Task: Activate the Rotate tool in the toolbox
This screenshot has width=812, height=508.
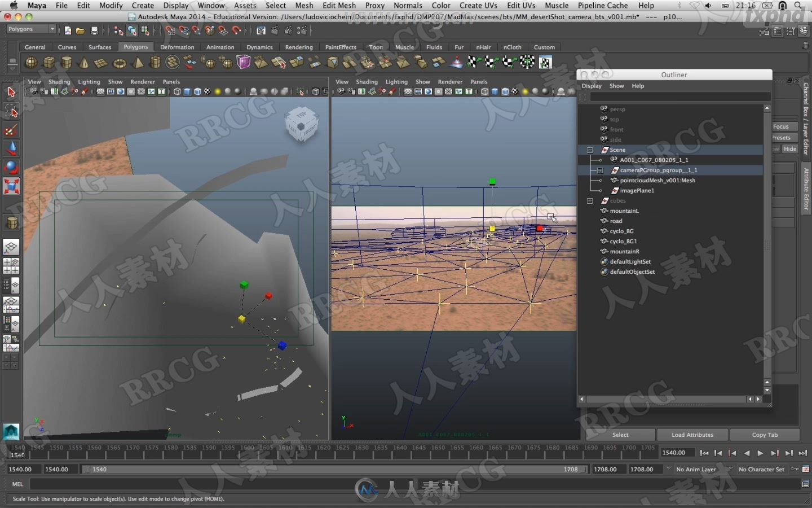Action: point(11,167)
